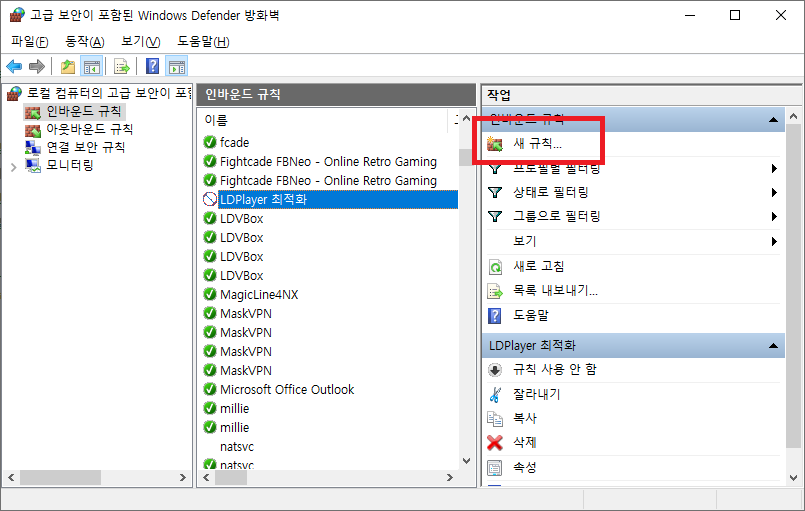
Task: Click the Forward arrow toolbar icon
Action: [x=37, y=66]
